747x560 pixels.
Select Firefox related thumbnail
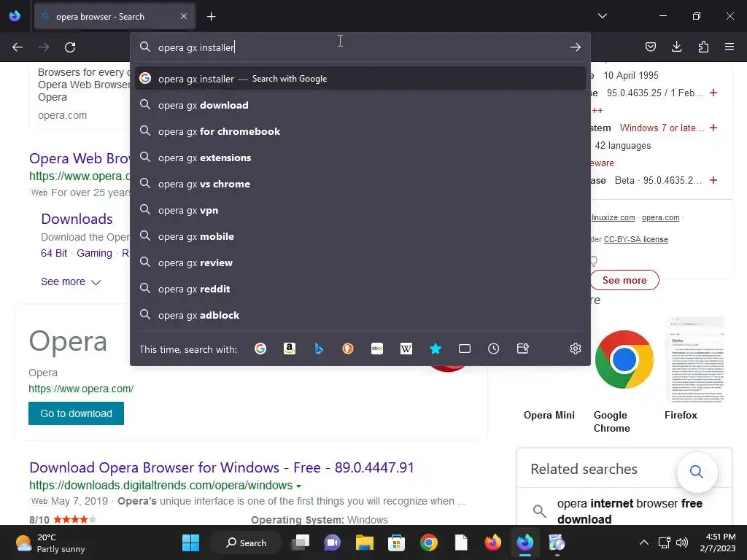[695, 359]
